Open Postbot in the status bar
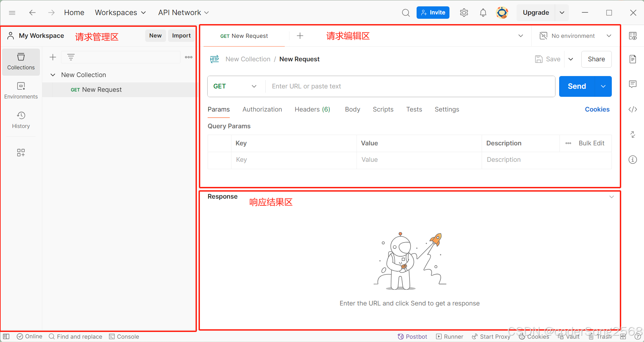644x342 pixels. pyautogui.click(x=412, y=337)
